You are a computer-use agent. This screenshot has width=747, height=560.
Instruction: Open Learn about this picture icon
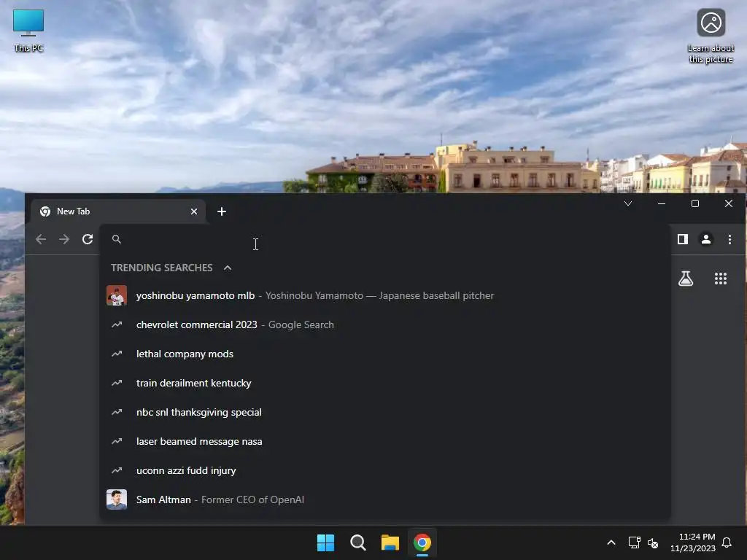(x=711, y=36)
